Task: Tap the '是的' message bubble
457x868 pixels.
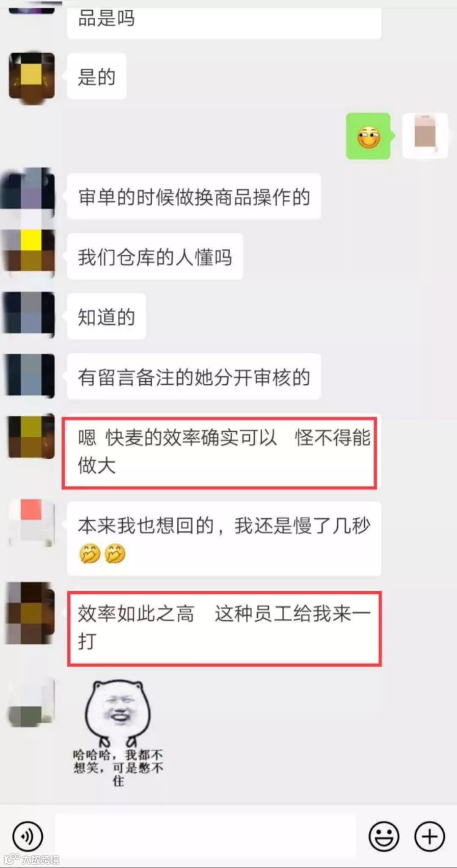Action: coord(96,77)
